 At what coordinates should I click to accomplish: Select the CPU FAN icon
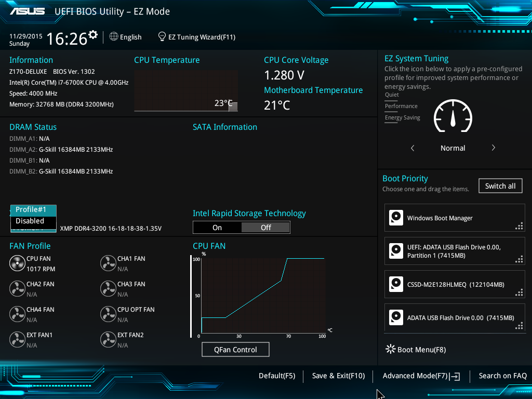(17, 263)
